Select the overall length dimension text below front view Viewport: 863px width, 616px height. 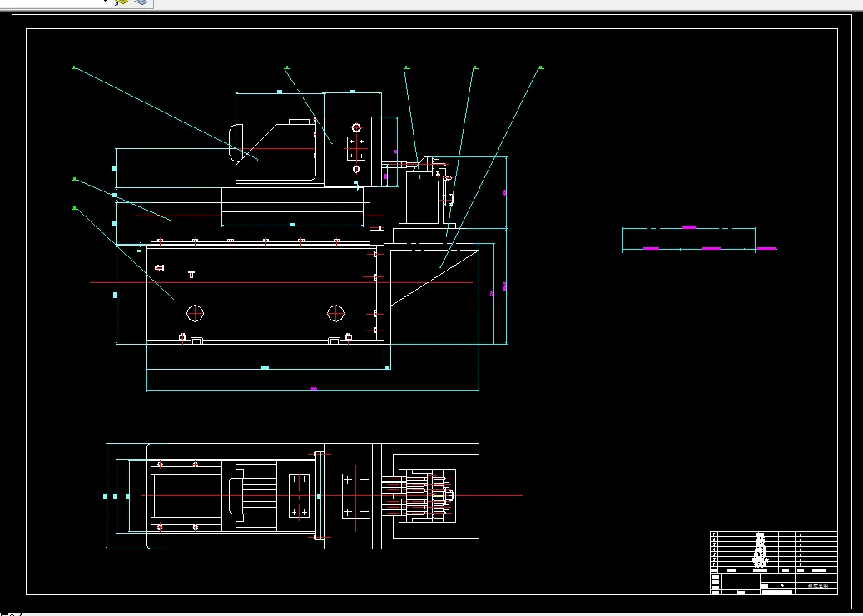pos(313,390)
